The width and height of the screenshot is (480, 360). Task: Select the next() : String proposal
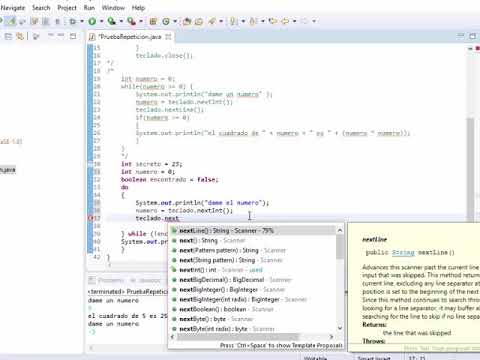pyautogui.click(x=252, y=240)
